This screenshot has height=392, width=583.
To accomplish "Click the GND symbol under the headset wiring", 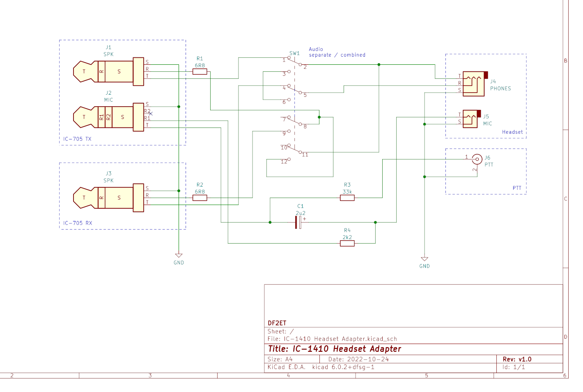I will pos(425,259).
